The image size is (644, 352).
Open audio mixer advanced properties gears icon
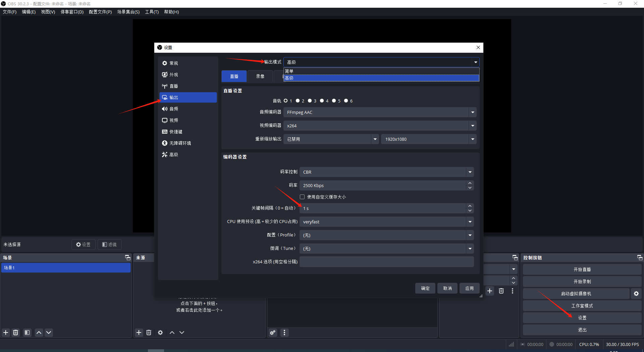tap(273, 333)
